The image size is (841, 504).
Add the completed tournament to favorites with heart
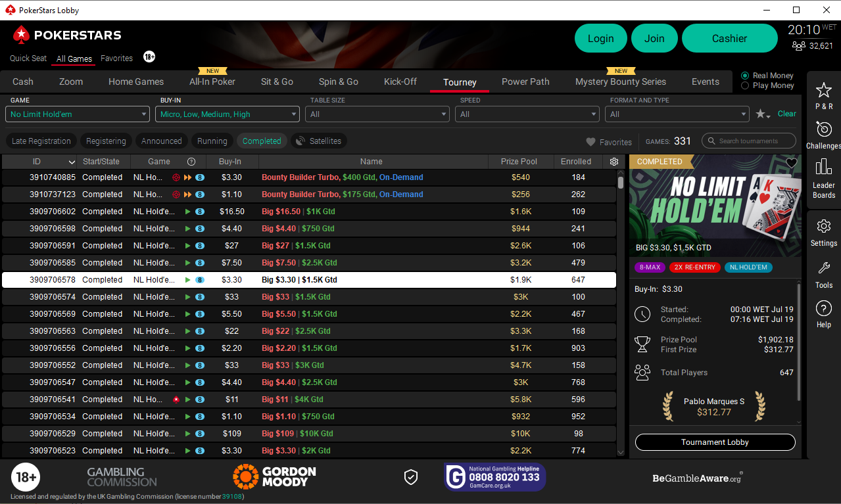tap(792, 163)
